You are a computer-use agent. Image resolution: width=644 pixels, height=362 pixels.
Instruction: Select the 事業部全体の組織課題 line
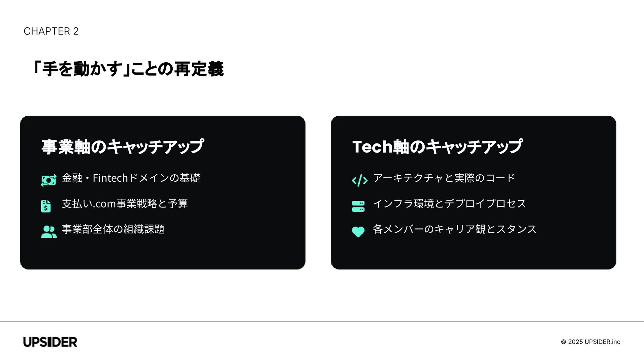113,229
